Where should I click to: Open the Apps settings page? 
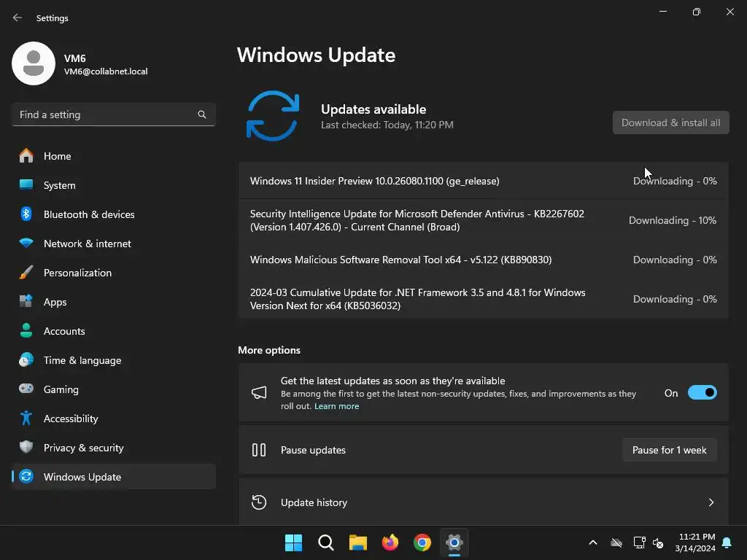coord(113,302)
